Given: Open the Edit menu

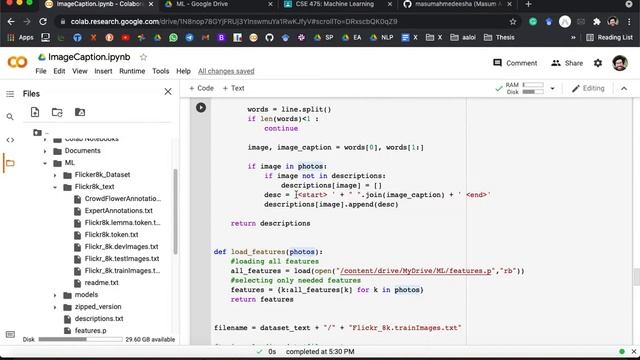Looking at the screenshot, I should coord(59,71).
